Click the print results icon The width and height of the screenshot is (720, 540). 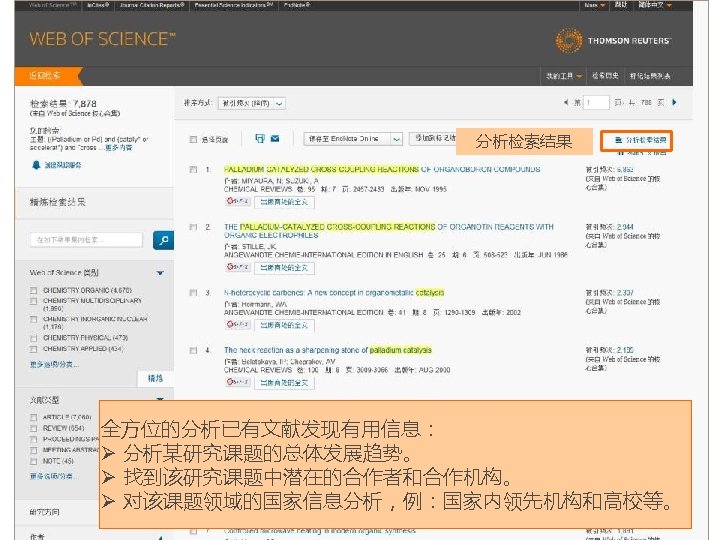tap(260, 138)
